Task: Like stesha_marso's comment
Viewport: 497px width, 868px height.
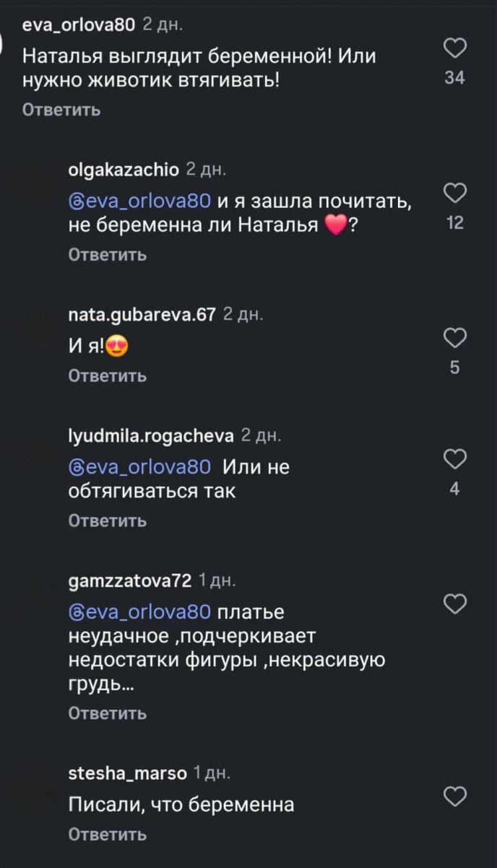Action: pos(454,797)
